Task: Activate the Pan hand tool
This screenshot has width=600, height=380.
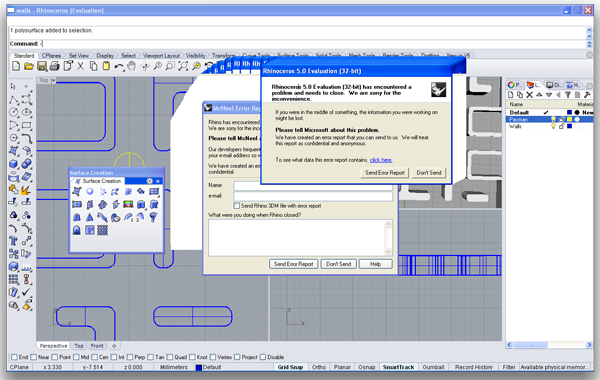Action: [131, 66]
